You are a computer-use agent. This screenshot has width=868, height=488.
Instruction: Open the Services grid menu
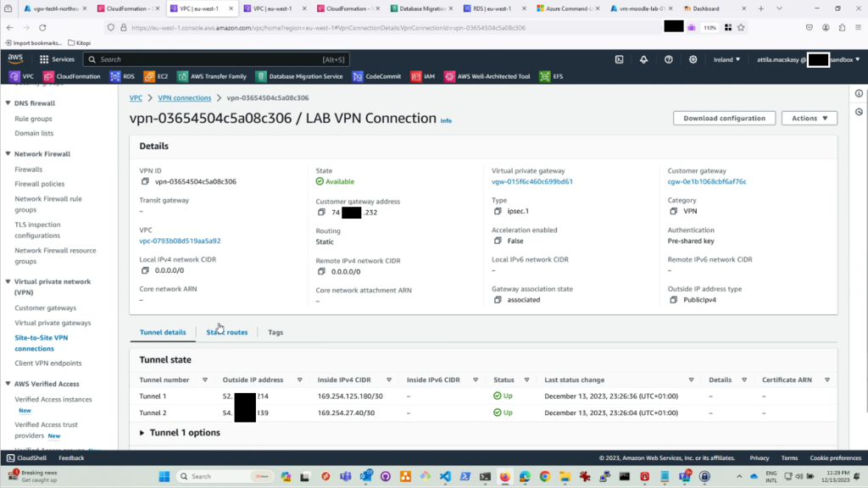pyautogui.click(x=58, y=59)
